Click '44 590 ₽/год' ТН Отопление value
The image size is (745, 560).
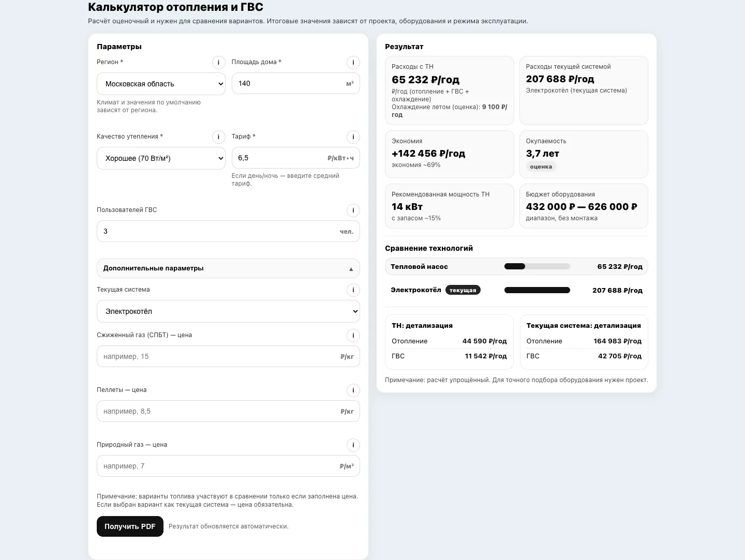point(485,341)
